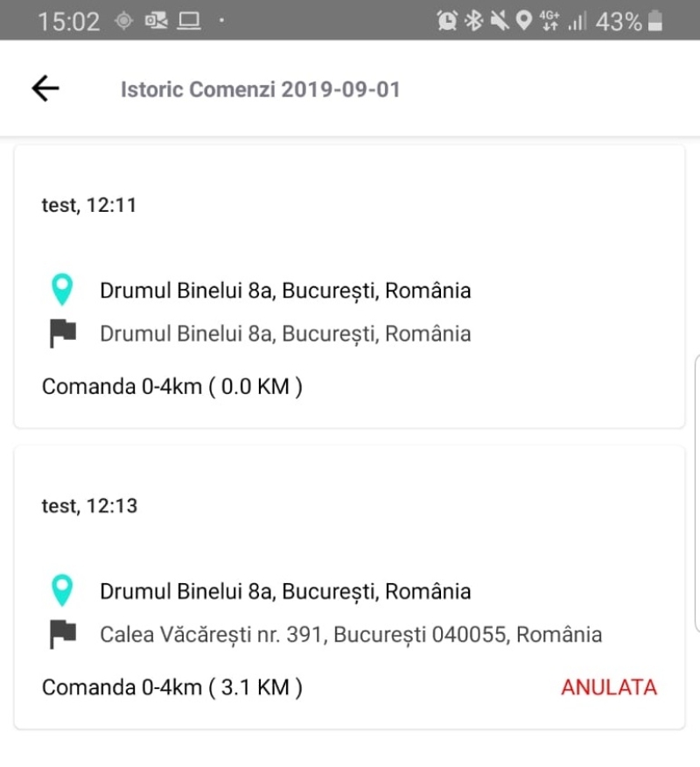700x767 pixels.
Task: Tap the alarm clock status bar icon
Action: click(x=447, y=21)
